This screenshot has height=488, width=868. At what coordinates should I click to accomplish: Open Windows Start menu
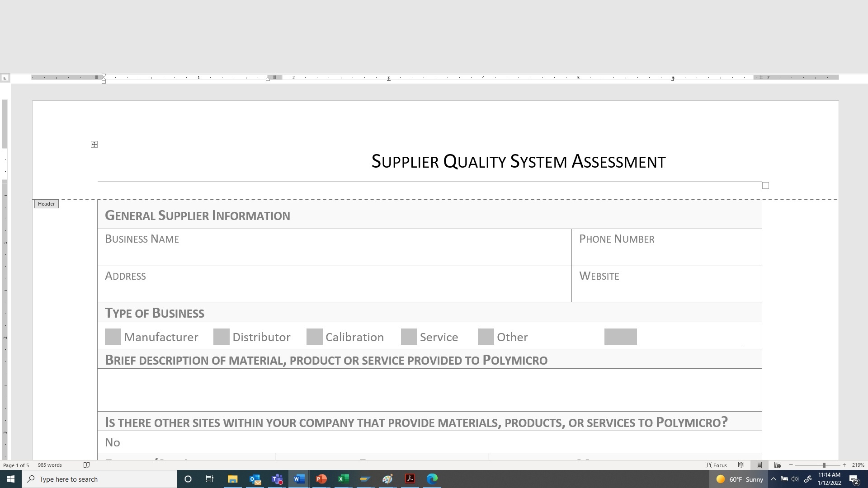point(11,479)
